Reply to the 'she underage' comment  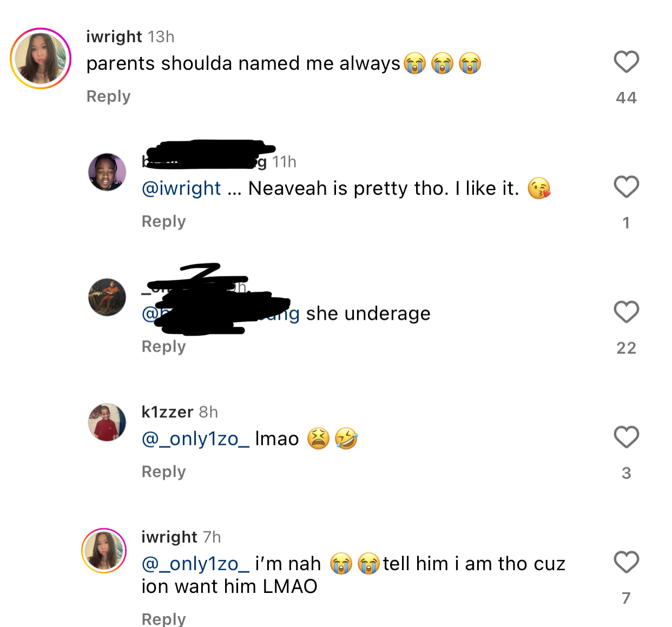pyautogui.click(x=163, y=346)
